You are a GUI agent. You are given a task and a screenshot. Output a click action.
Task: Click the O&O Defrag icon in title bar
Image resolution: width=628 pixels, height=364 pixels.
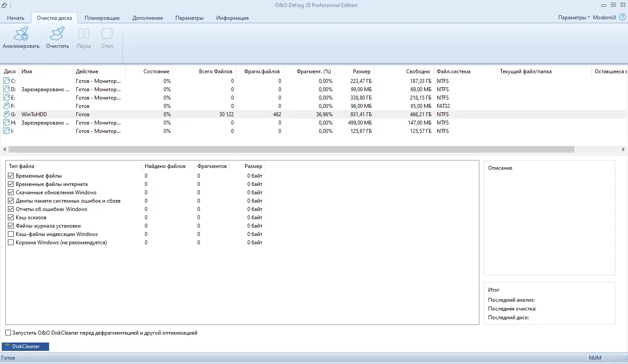pyautogui.click(x=4, y=5)
